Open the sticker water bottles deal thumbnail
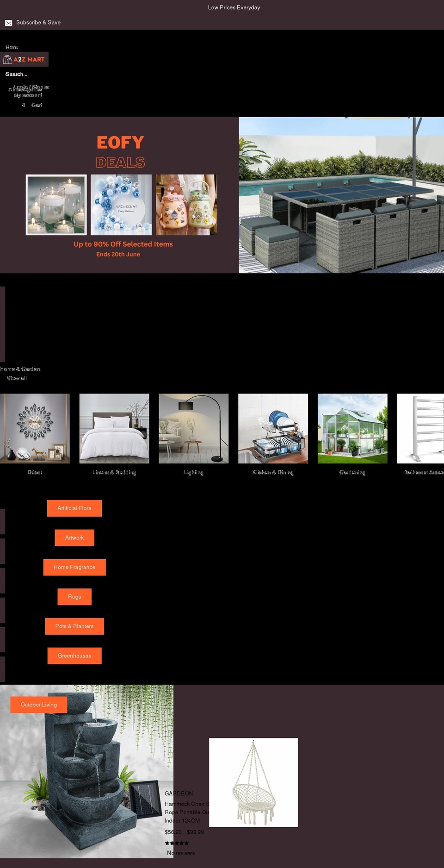 click(x=186, y=205)
